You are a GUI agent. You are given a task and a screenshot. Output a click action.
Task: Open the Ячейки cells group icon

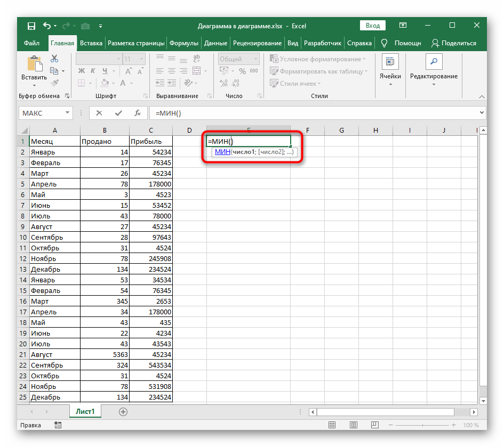(x=390, y=62)
